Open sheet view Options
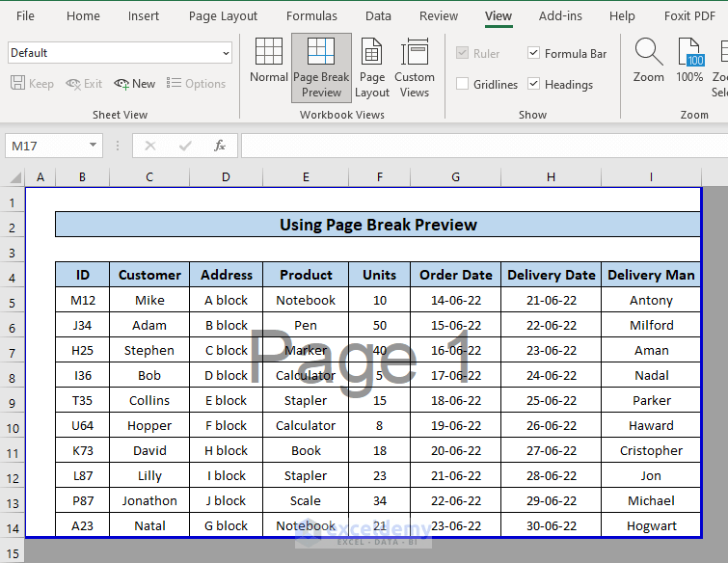This screenshot has height=563, width=728. coord(197,84)
